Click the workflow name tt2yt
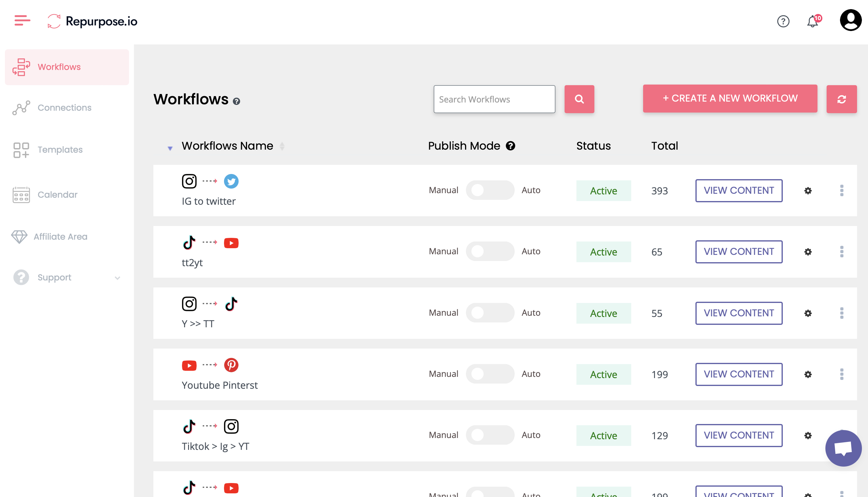The image size is (868, 497). pyautogui.click(x=192, y=262)
